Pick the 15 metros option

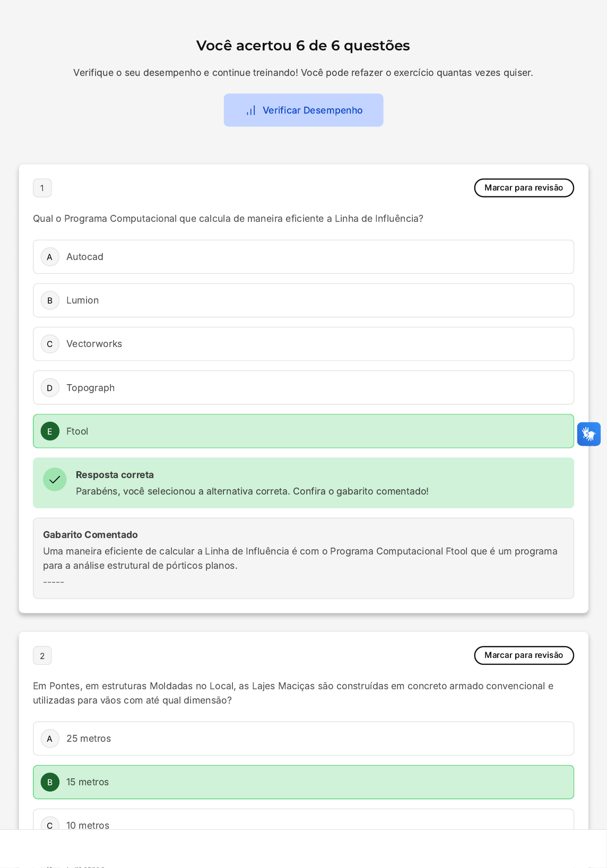tap(303, 782)
